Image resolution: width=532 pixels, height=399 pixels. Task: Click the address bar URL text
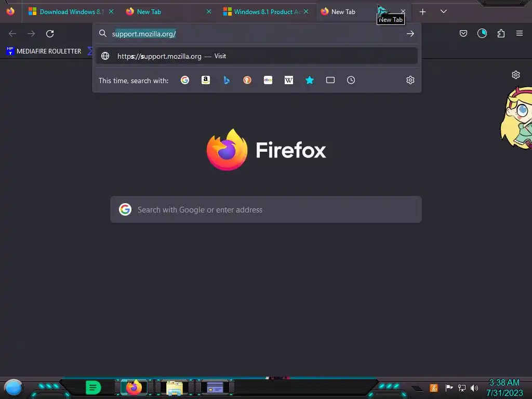[x=144, y=34]
